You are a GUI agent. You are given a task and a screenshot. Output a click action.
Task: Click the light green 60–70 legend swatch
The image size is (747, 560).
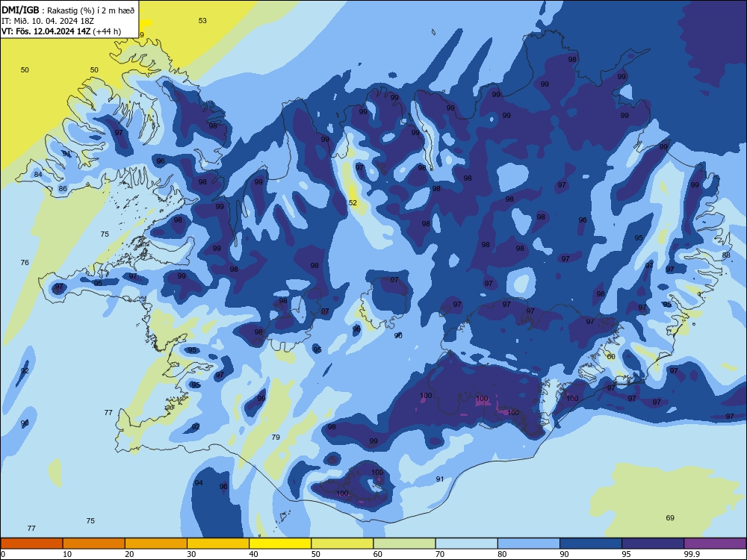click(404, 544)
